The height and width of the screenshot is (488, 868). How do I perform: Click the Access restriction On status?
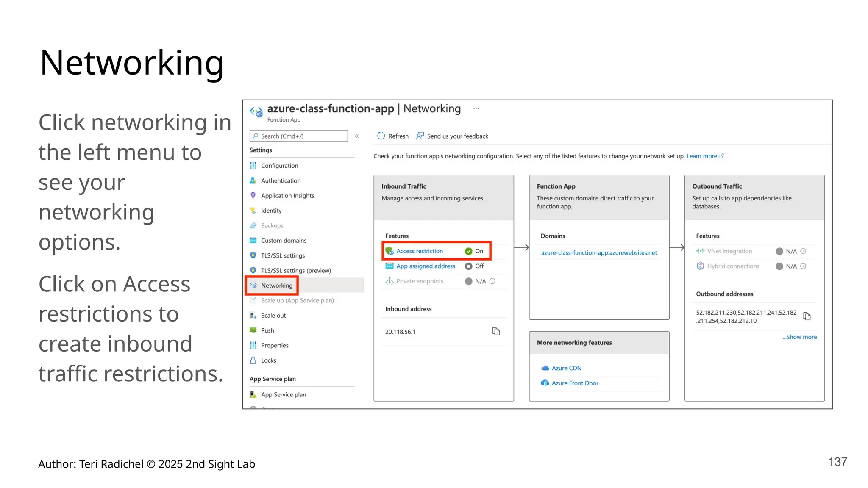[474, 251]
